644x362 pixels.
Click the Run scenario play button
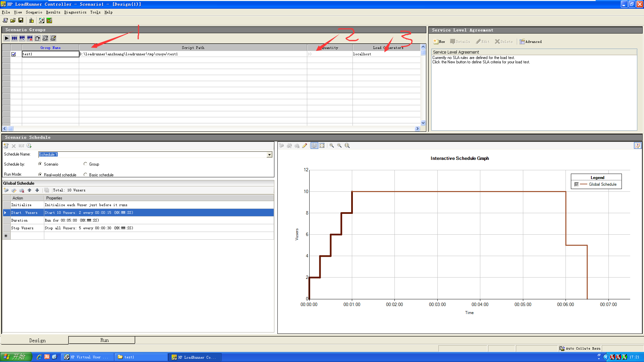point(7,38)
